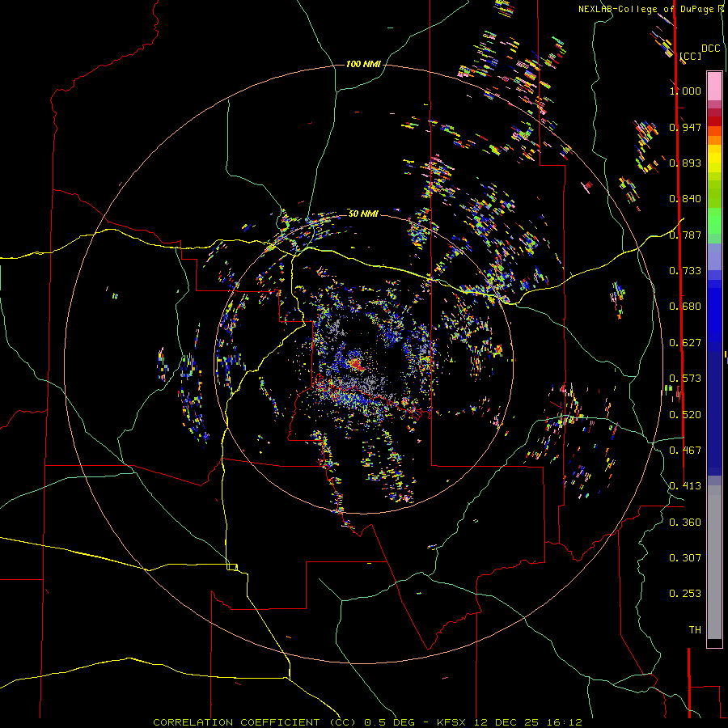Select the 0.680 scale value

(685, 306)
